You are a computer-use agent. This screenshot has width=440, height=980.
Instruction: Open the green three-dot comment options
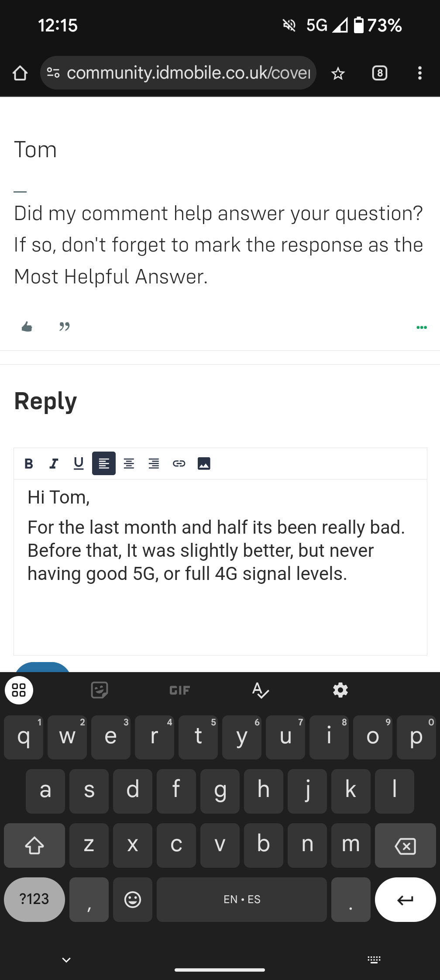click(422, 327)
